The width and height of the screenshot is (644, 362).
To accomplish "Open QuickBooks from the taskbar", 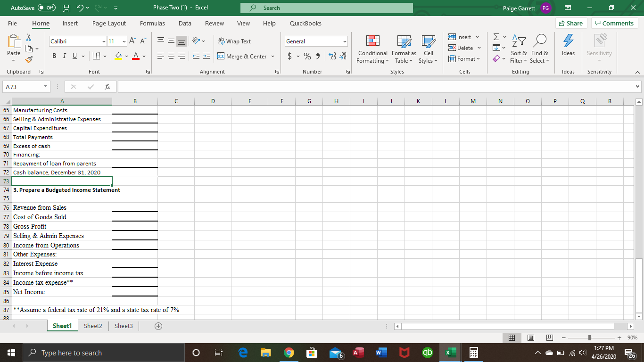I will coord(429,353).
